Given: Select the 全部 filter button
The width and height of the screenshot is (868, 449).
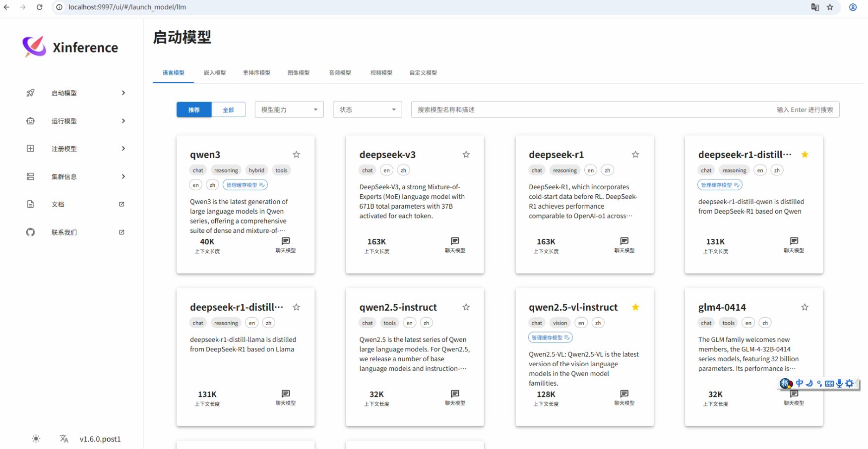Looking at the screenshot, I should click(x=228, y=110).
